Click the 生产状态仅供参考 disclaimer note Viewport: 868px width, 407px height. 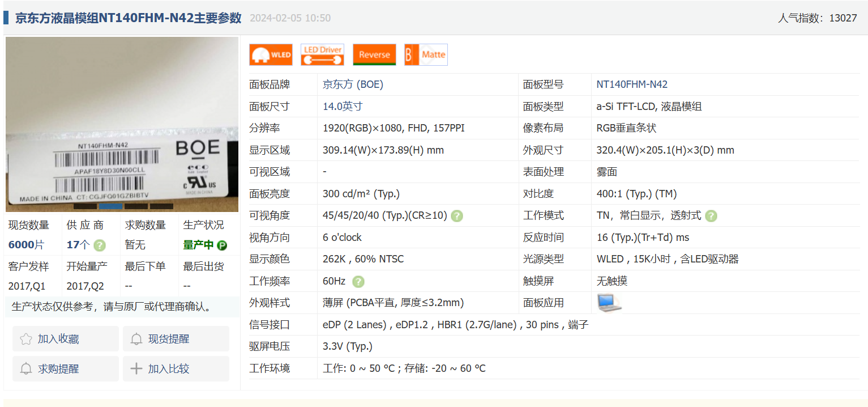112,307
